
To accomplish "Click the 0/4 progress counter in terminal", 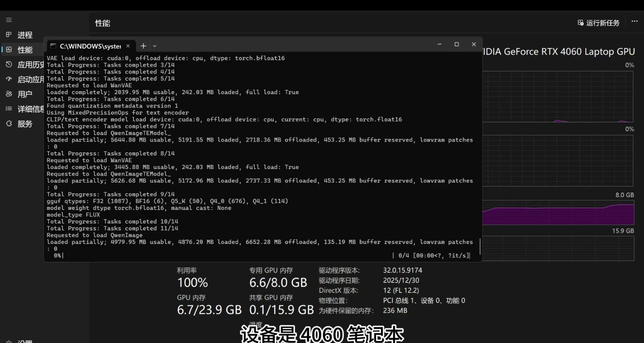I will pyautogui.click(x=404, y=255).
